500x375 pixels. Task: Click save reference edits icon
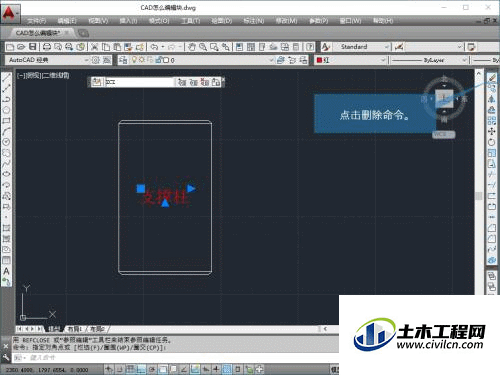pos(216,82)
